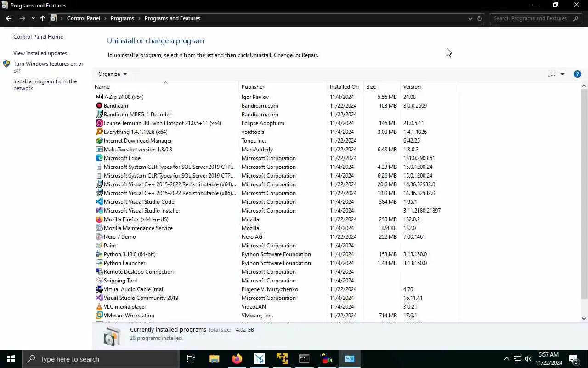Screen dimensions: 588x368
Task: Go up one level with Up arrow
Action: (x=43, y=18)
